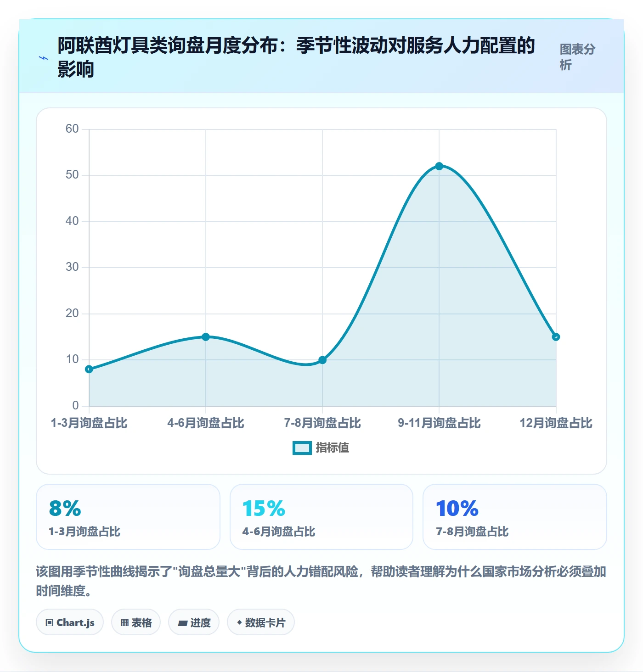This screenshot has width=643, height=672.
Task: Click the y-axis value 40
Action: pyautogui.click(x=72, y=221)
